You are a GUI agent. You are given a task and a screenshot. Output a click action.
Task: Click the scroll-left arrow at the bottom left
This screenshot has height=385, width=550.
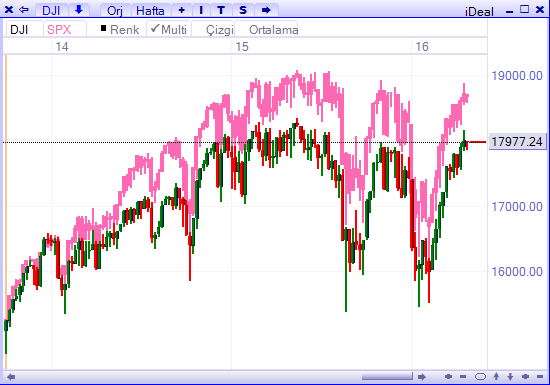(11, 377)
